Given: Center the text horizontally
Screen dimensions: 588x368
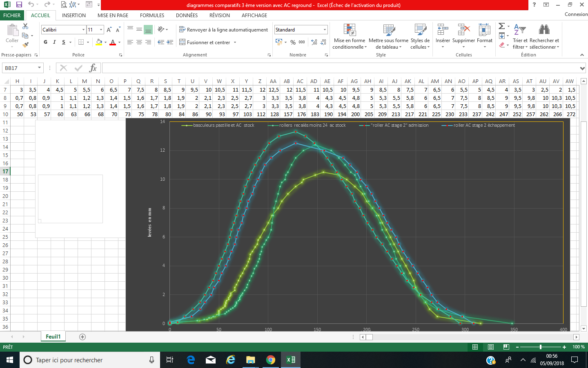Looking at the screenshot, I should click(139, 42).
